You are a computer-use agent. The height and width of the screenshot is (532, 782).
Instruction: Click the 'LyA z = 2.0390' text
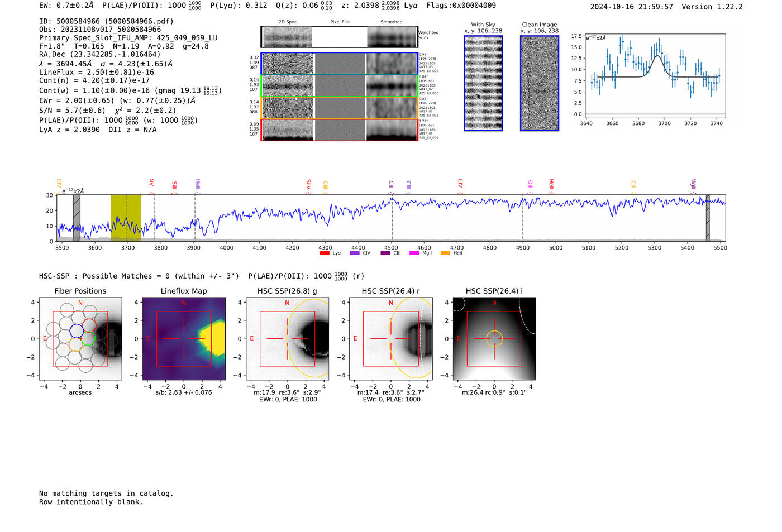[69, 130]
